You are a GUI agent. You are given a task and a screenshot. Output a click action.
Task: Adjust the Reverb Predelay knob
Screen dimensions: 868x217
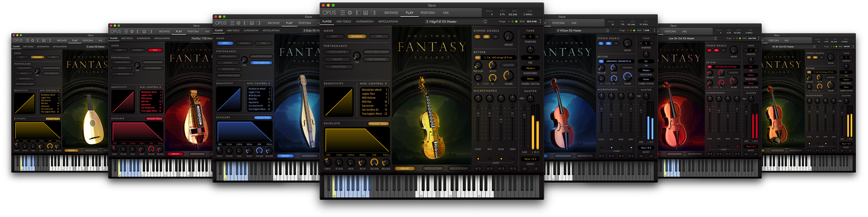tap(478, 66)
